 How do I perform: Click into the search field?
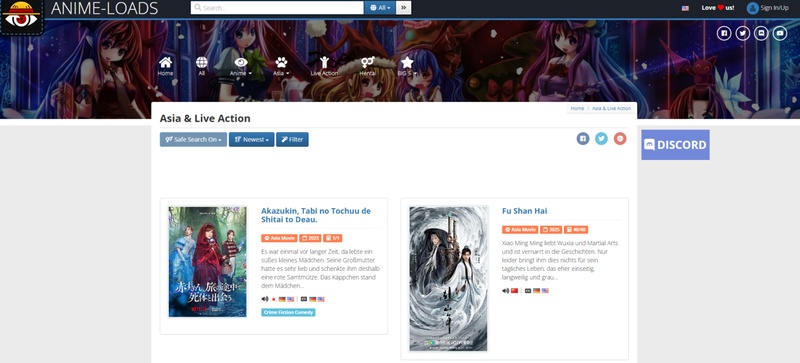(x=277, y=8)
